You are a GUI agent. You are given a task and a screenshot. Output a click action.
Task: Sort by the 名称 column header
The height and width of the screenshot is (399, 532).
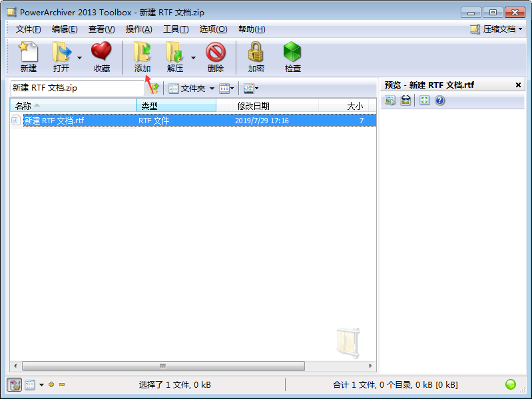[x=73, y=106]
